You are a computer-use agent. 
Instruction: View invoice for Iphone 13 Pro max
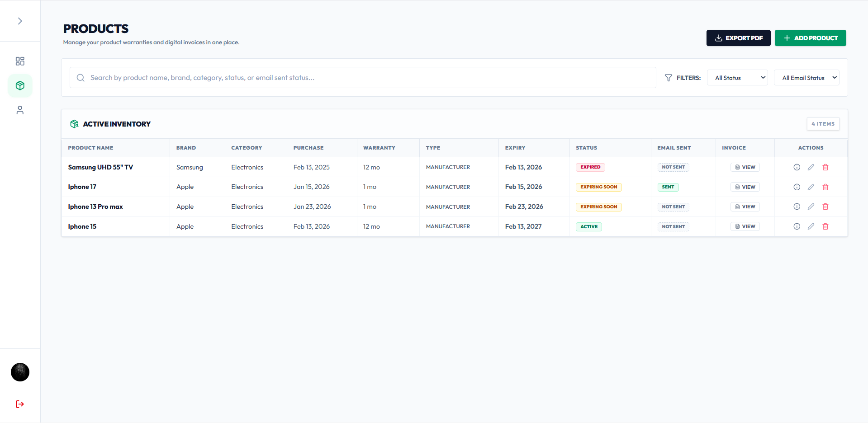click(745, 207)
